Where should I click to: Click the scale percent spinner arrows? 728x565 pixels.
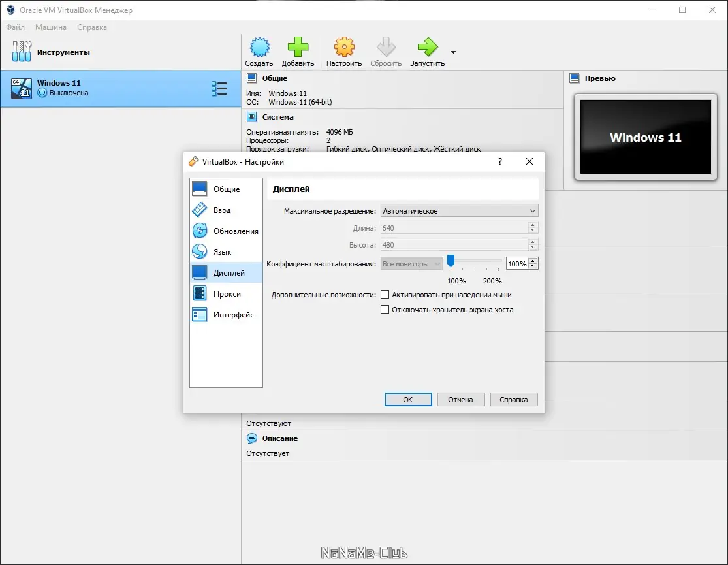(533, 264)
